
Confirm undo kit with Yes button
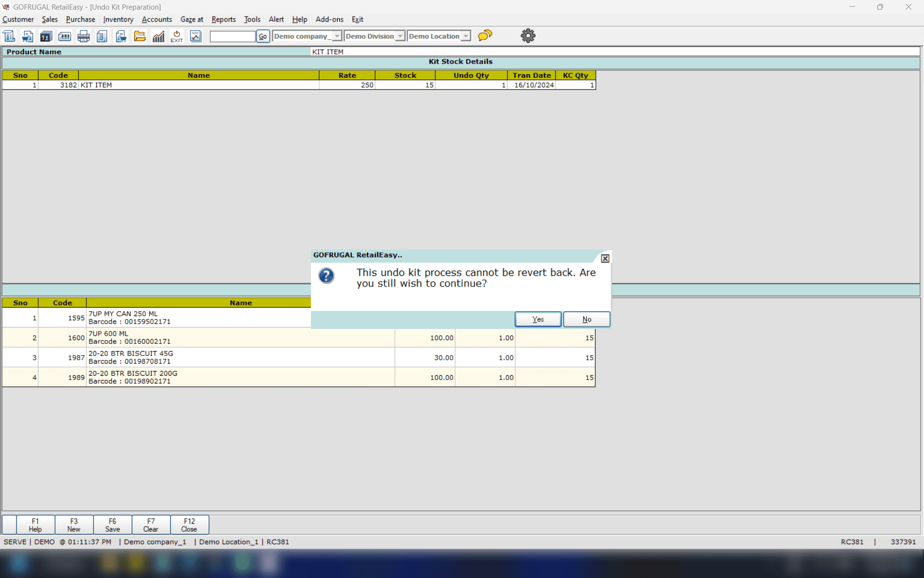538,319
